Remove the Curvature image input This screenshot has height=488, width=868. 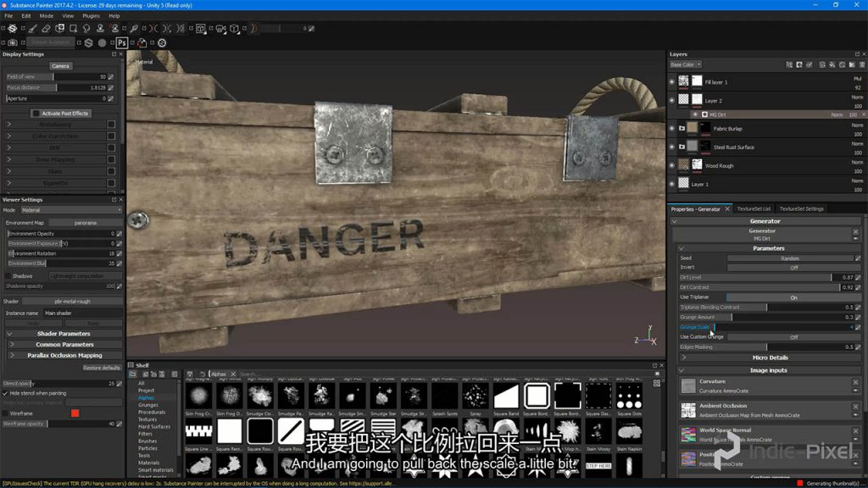[856, 382]
